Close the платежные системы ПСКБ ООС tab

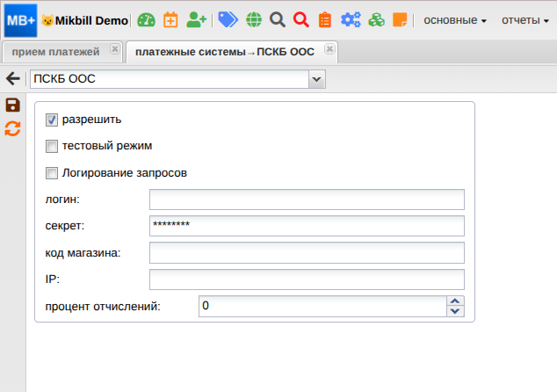(x=329, y=48)
